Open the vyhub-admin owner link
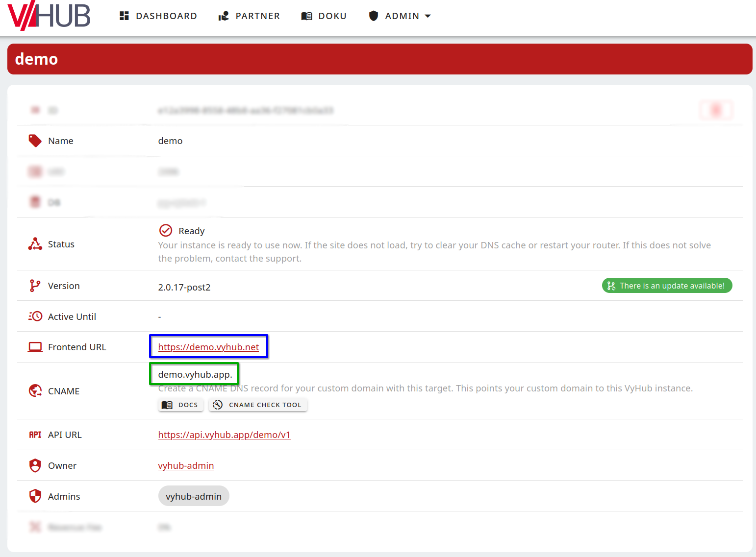This screenshot has height=557, width=756. pos(186,465)
